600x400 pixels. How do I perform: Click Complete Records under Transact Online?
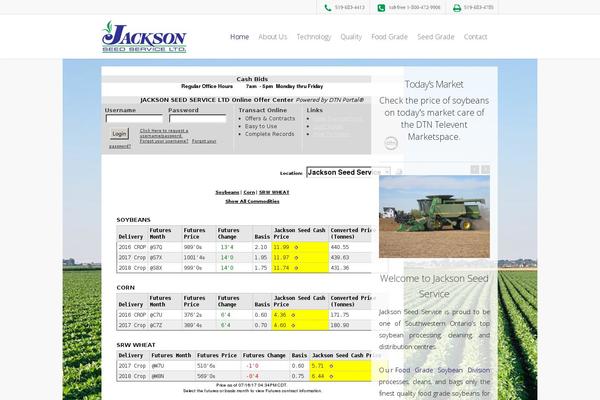[270, 134]
